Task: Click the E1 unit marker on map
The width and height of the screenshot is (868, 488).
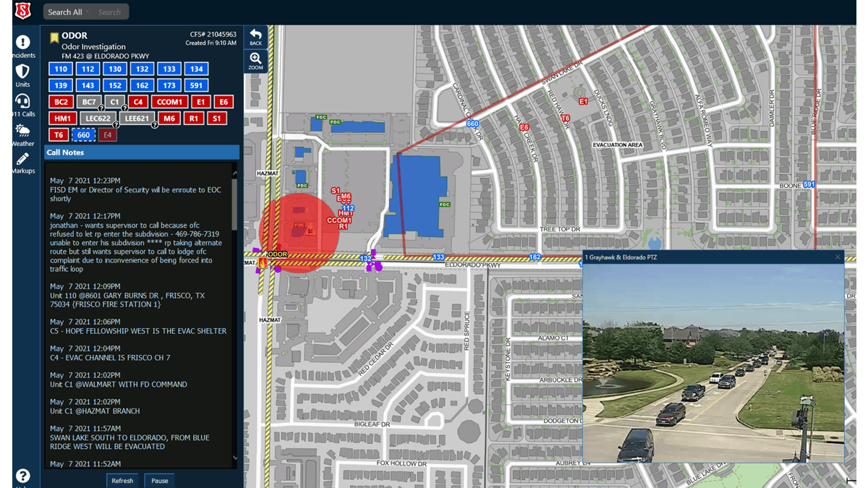Action: coord(583,102)
